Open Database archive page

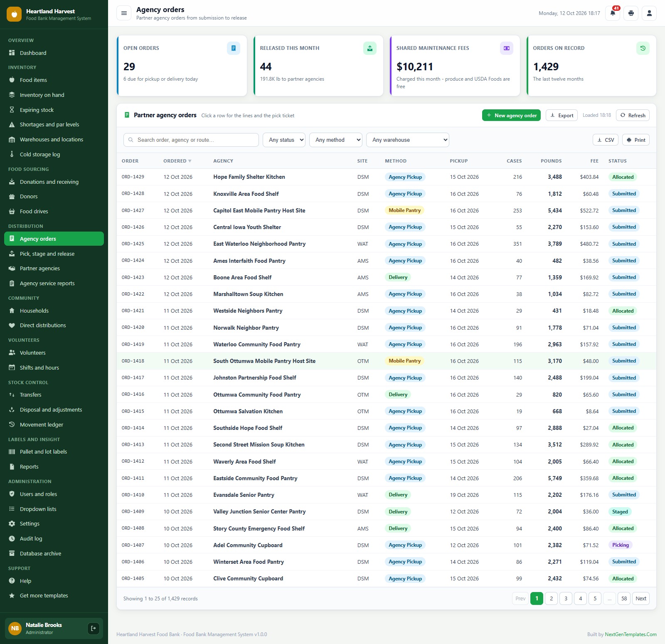(x=54, y=553)
